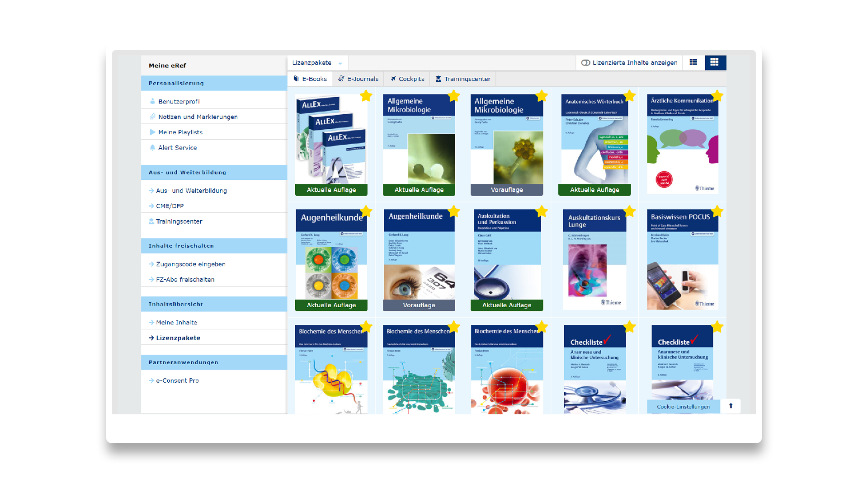Click the Notizen und Markierungen paperclip icon
The width and height of the screenshot is (868, 488).
click(152, 117)
